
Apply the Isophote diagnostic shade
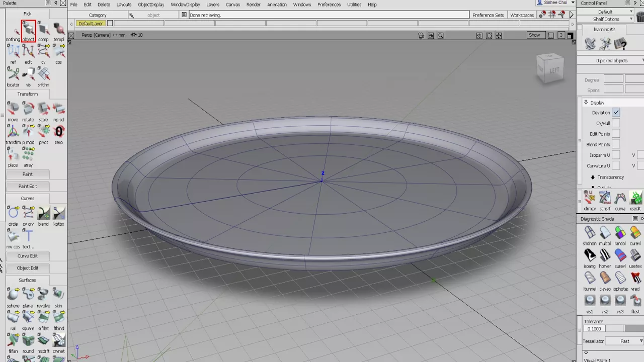(x=620, y=280)
